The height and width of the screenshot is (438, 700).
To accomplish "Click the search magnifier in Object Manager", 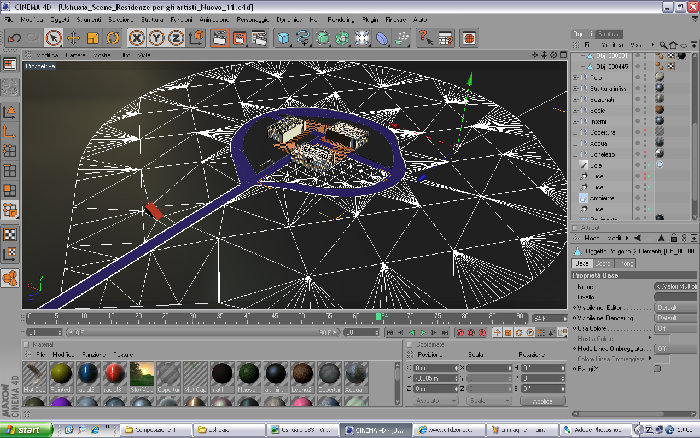I will [663, 45].
